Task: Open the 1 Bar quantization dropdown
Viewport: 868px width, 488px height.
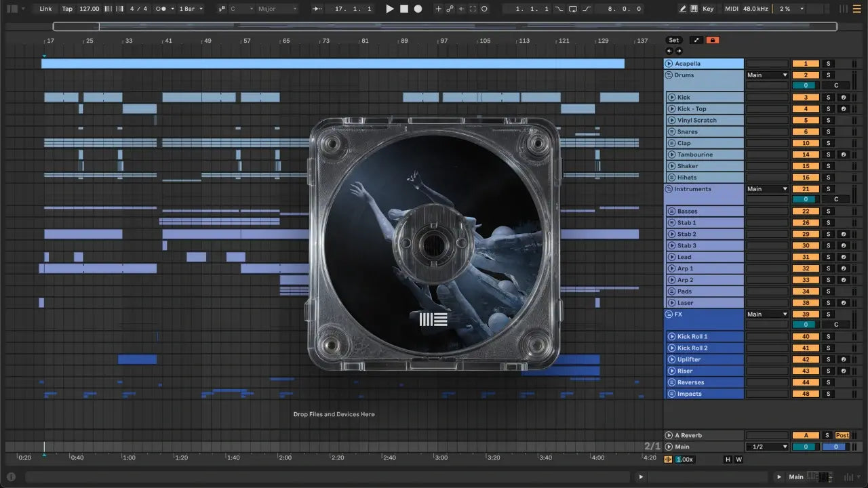Action: 191,9
